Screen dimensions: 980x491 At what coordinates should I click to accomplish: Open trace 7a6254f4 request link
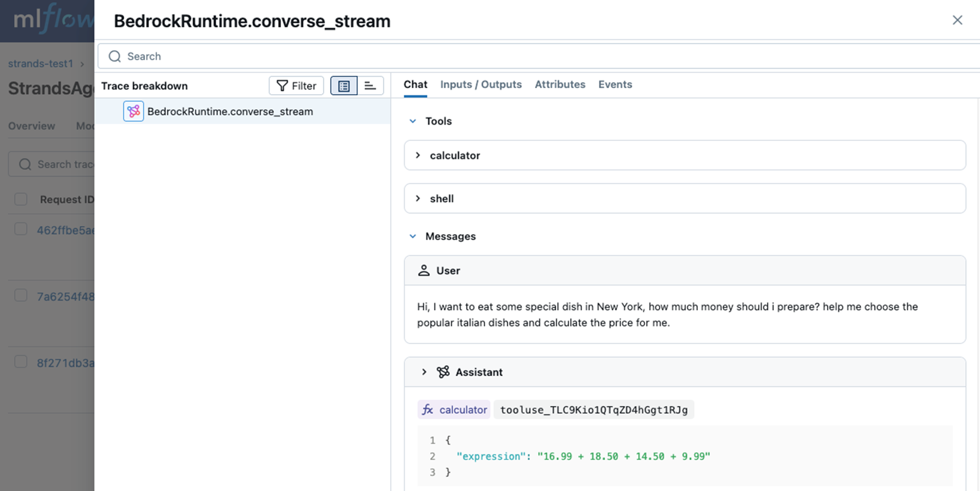click(x=65, y=297)
